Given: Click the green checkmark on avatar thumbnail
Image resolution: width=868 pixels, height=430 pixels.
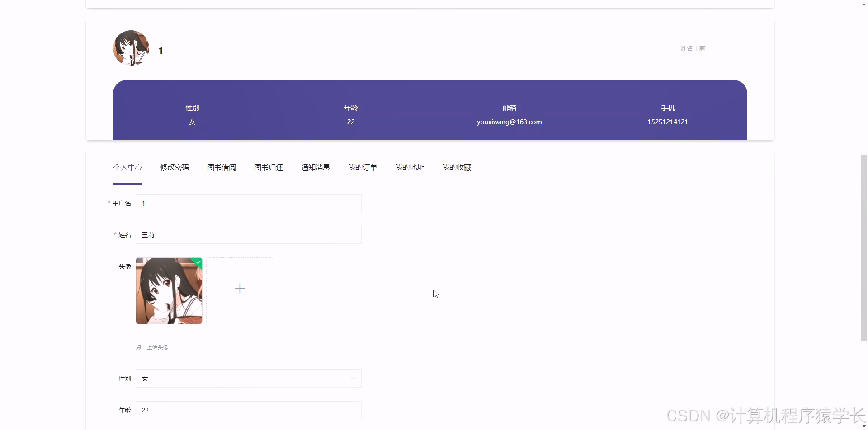Looking at the screenshot, I should pyautogui.click(x=198, y=262).
